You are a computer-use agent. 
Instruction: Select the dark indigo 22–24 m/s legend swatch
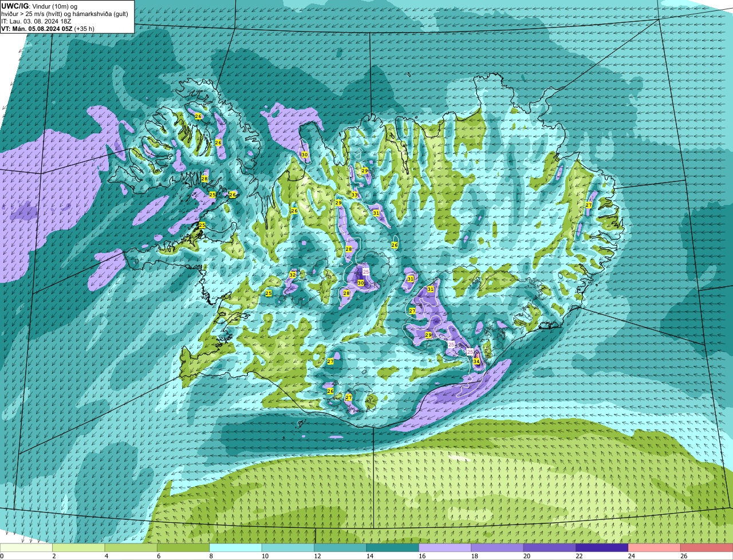602,547
